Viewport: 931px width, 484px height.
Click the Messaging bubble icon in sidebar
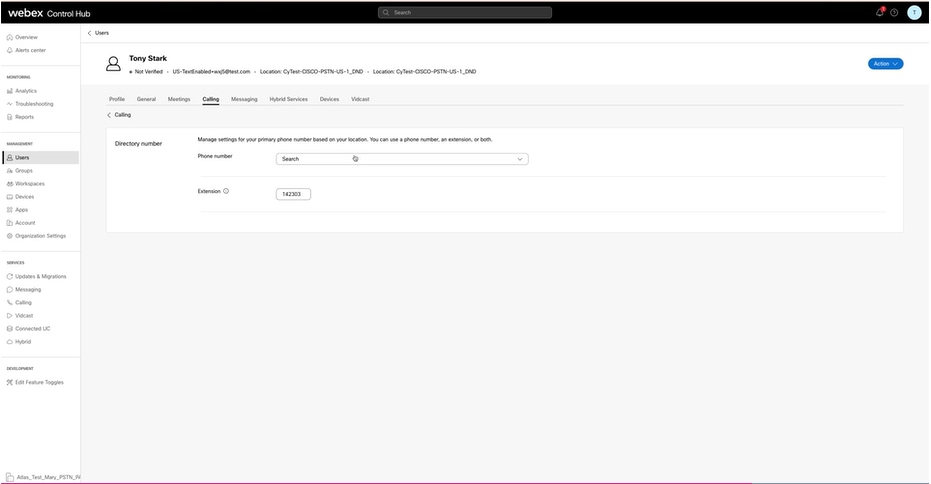pos(10,289)
